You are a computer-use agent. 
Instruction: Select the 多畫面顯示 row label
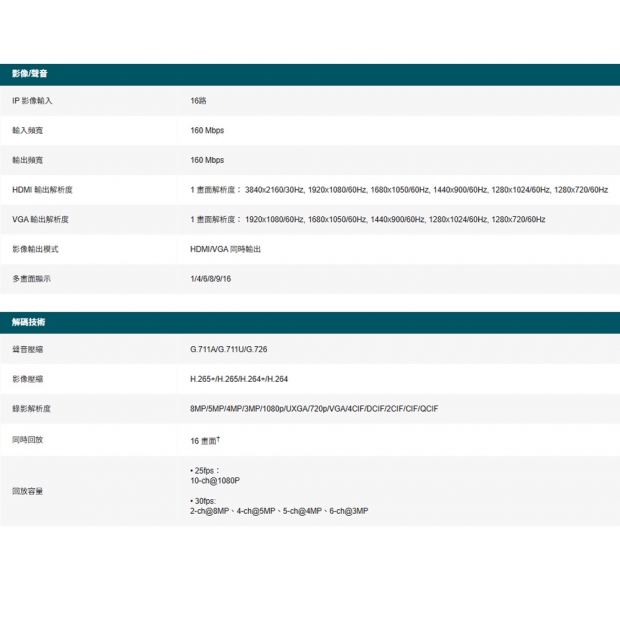coord(31,278)
